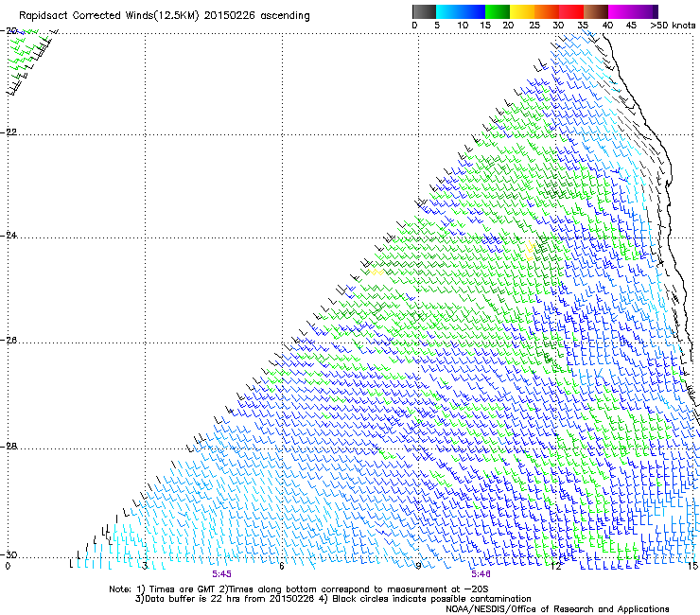700x615 pixels.
Task: Click the '6' longitude axis label
Action: pos(282,566)
